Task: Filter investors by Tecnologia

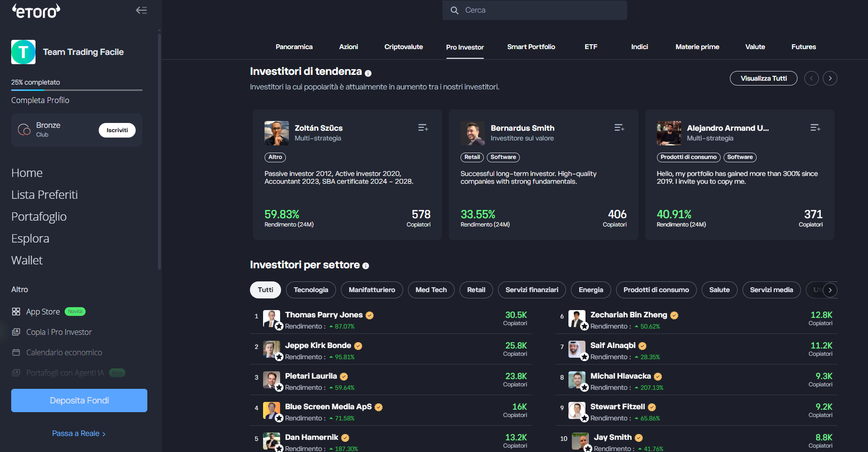Action: click(311, 290)
